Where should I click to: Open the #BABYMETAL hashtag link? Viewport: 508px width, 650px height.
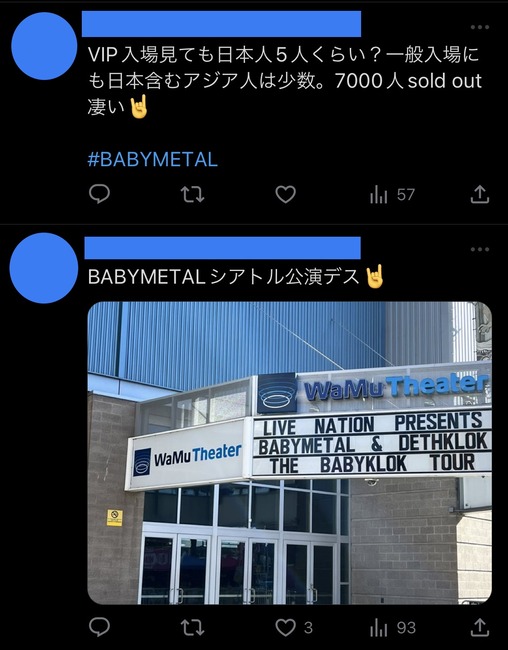153,159
